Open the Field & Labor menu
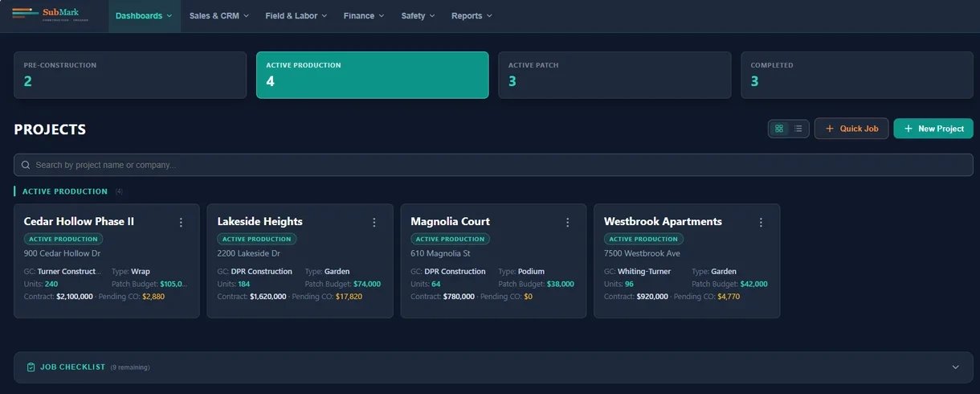980x394 pixels. click(296, 16)
